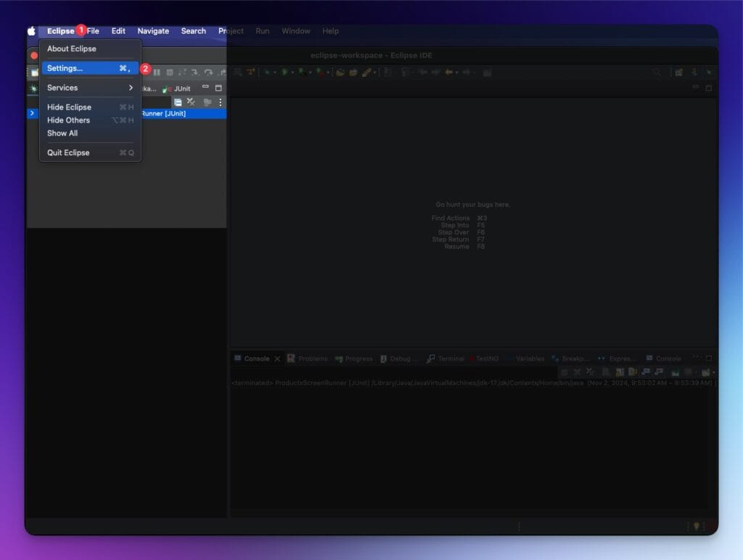Click the eclipse-workspace window title

[x=371, y=55]
